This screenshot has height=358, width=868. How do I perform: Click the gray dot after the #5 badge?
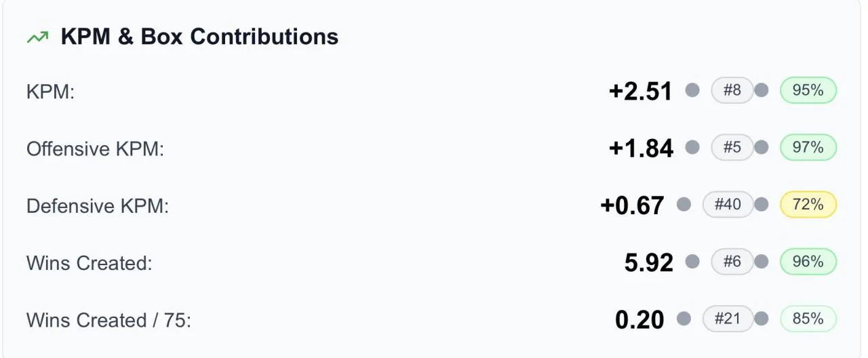pyautogui.click(x=762, y=147)
